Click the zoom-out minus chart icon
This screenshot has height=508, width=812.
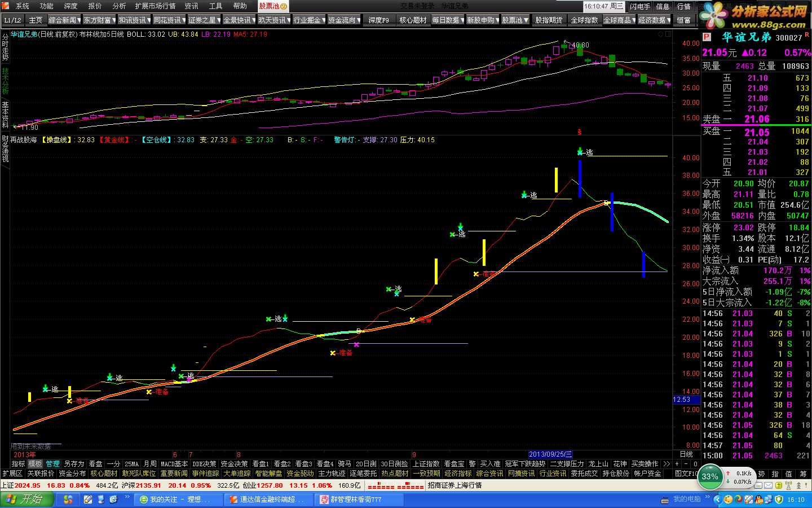point(686,464)
